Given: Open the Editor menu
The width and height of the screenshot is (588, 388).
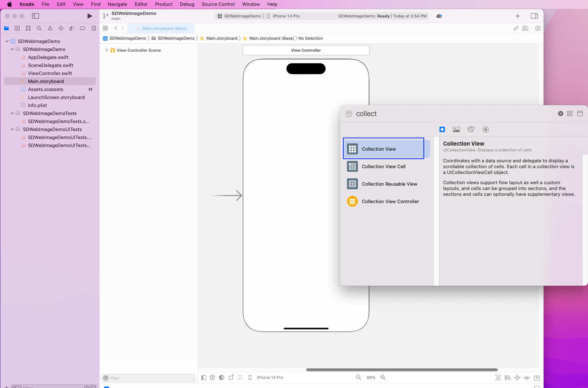Looking at the screenshot, I should coord(141,4).
